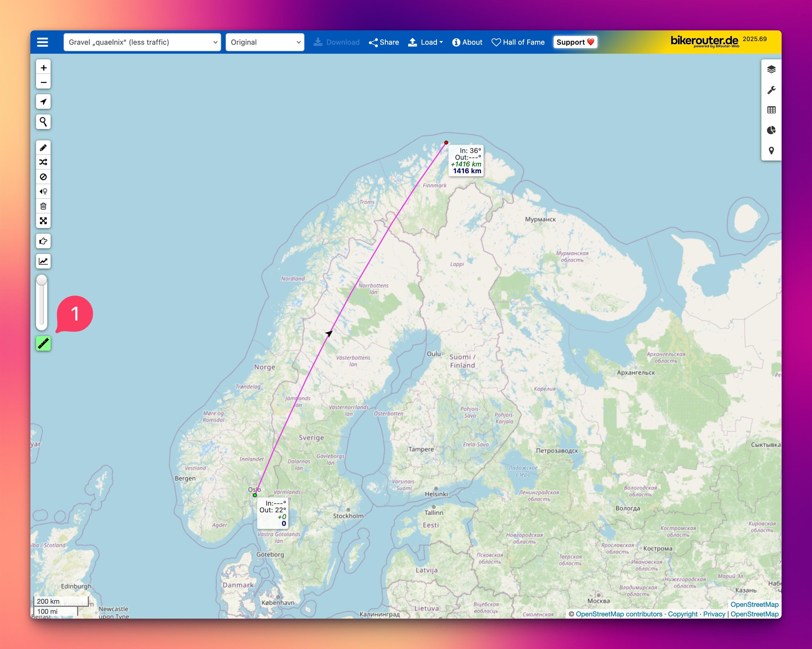Toggle the green ruler distance tool

click(43, 343)
